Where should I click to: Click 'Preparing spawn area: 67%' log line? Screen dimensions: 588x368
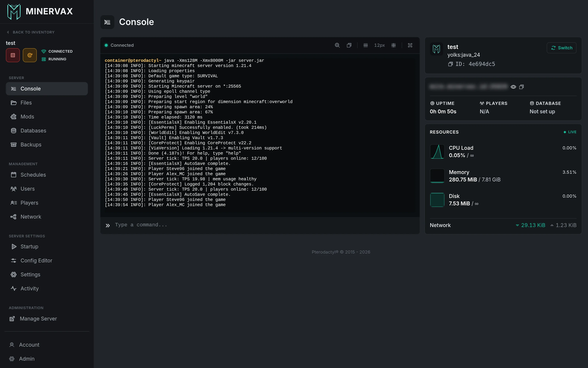pos(159,112)
